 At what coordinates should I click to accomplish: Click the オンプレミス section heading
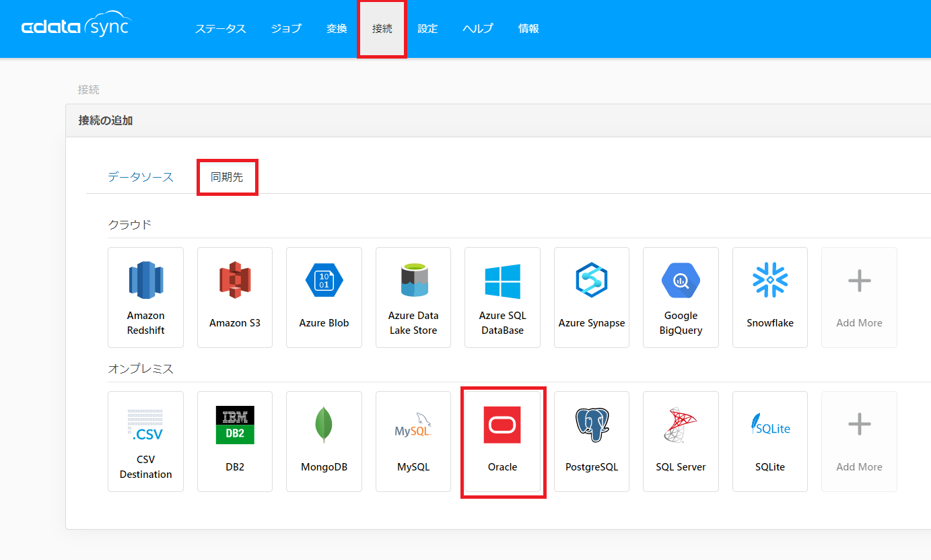pyautogui.click(x=141, y=369)
